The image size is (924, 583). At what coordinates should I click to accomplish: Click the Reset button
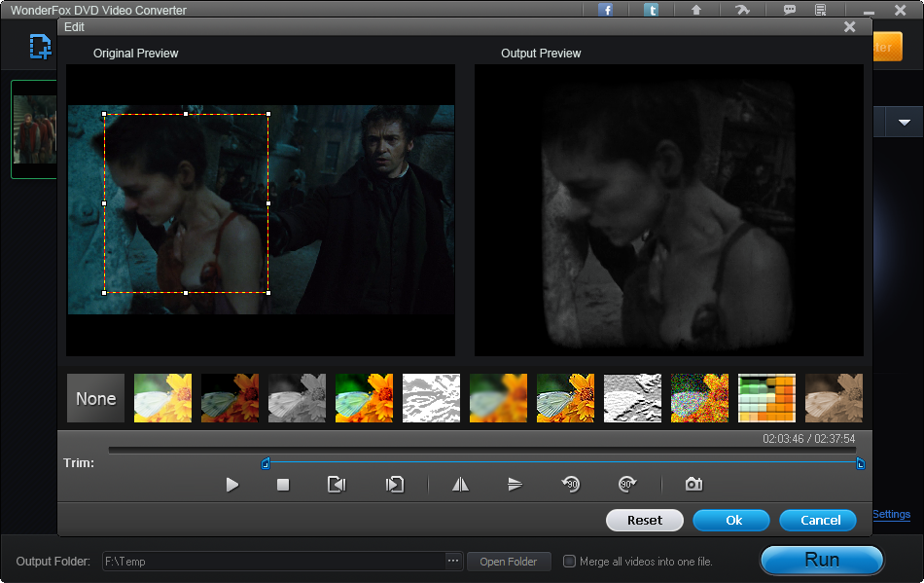(645, 521)
